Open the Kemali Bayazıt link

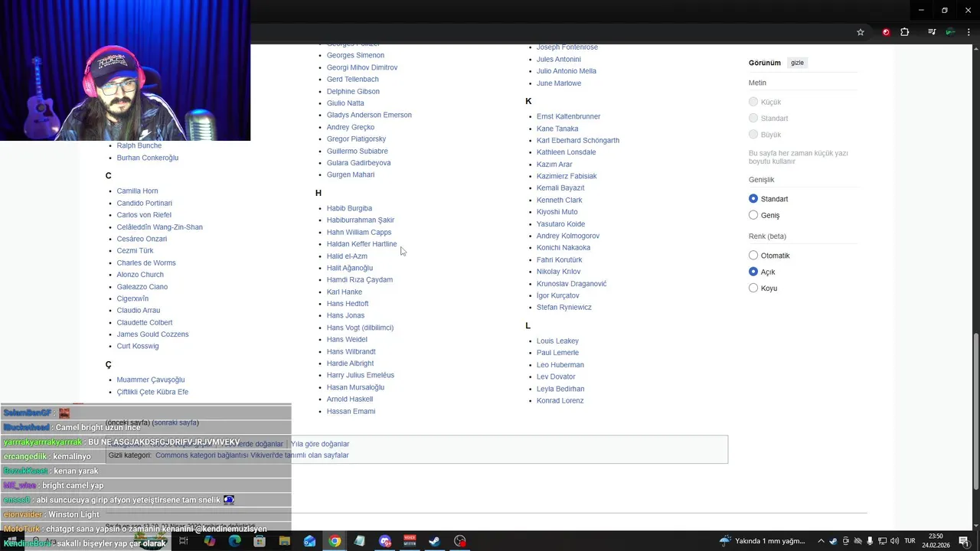pyautogui.click(x=560, y=188)
